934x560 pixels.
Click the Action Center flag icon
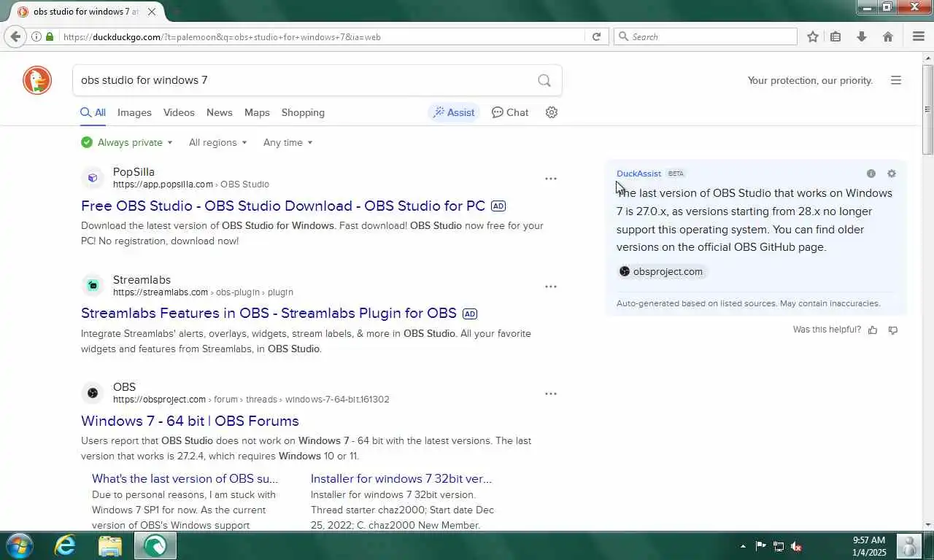click(x=760, y=546)
